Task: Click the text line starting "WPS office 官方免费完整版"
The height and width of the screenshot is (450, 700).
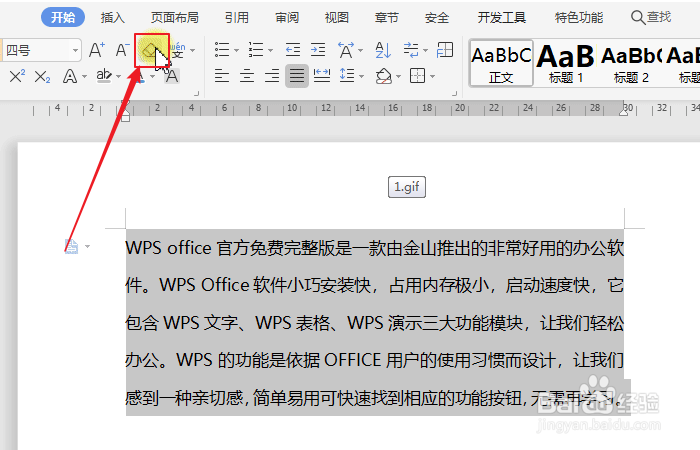Action: tap(375, 248)
